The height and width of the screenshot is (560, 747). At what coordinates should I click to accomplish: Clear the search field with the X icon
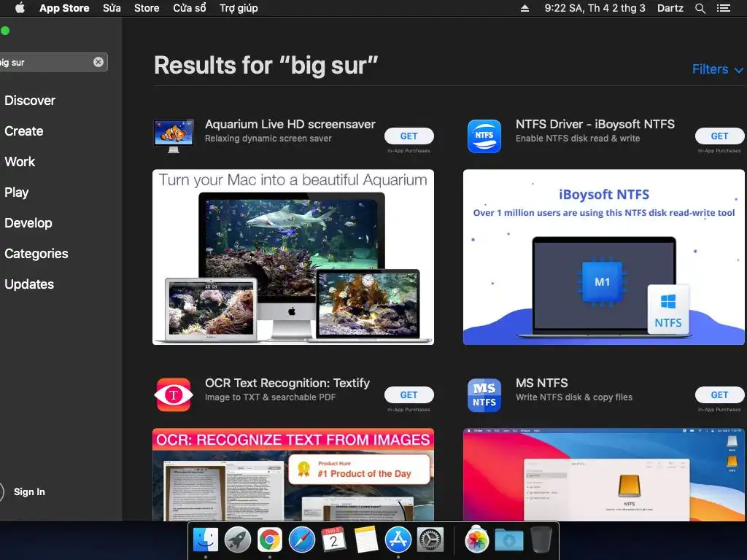98,62
